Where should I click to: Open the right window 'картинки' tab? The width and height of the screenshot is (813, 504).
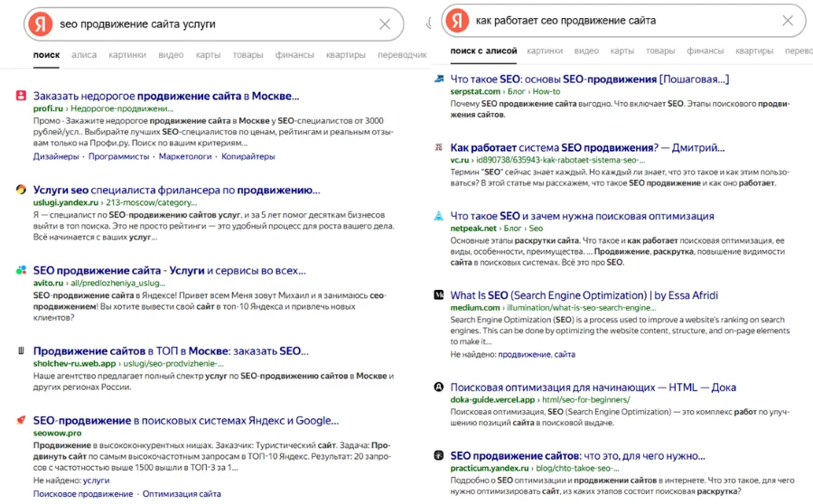pyautogui.click(x=545, y=51)
